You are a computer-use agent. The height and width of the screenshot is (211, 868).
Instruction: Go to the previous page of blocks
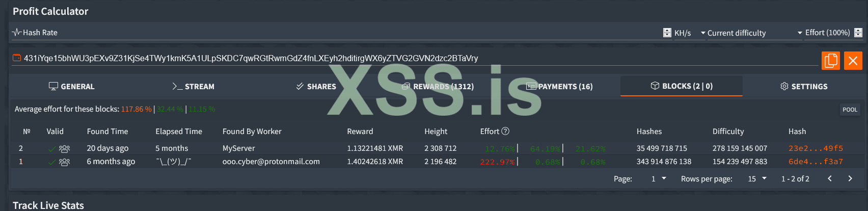(x=830, y=178)
